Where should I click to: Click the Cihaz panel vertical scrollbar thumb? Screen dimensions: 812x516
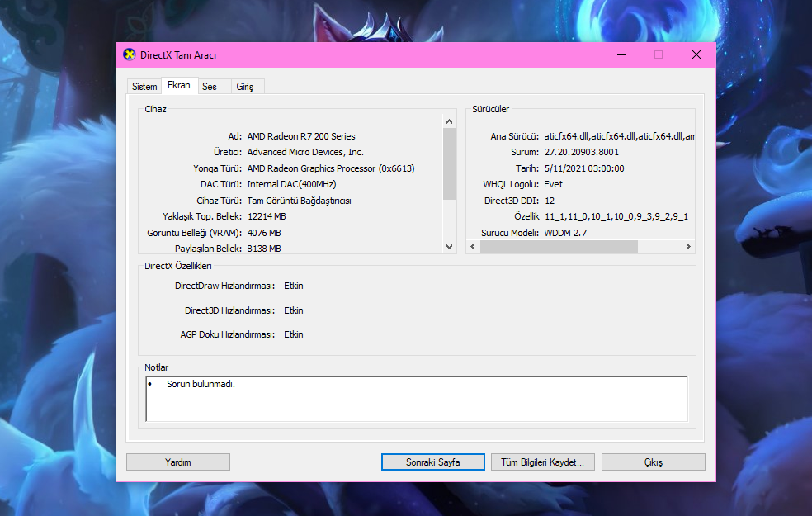[449, 163]
